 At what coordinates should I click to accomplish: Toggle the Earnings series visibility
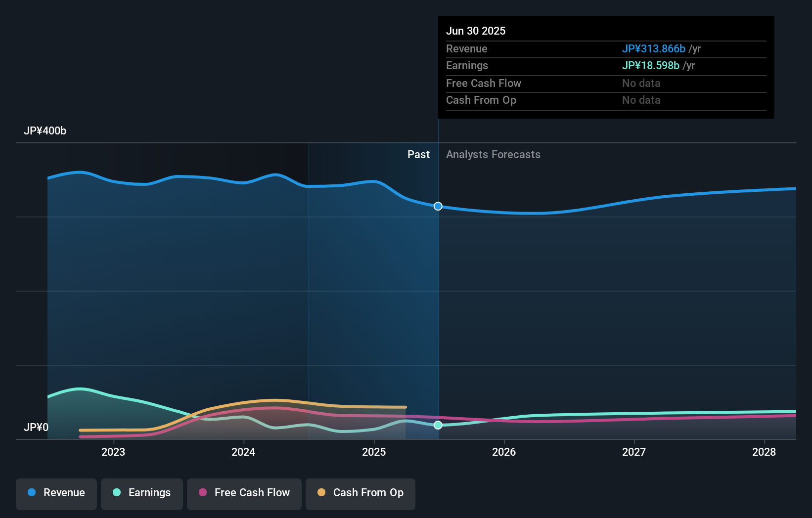pyautogui.click(x=141, y=493)
